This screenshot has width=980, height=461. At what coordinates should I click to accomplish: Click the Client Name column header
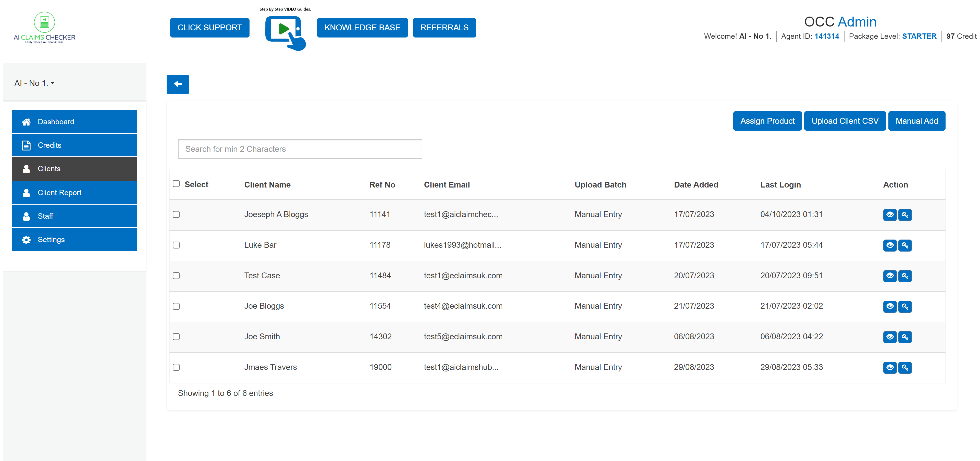pyautogui.click(x=267, y=185)
